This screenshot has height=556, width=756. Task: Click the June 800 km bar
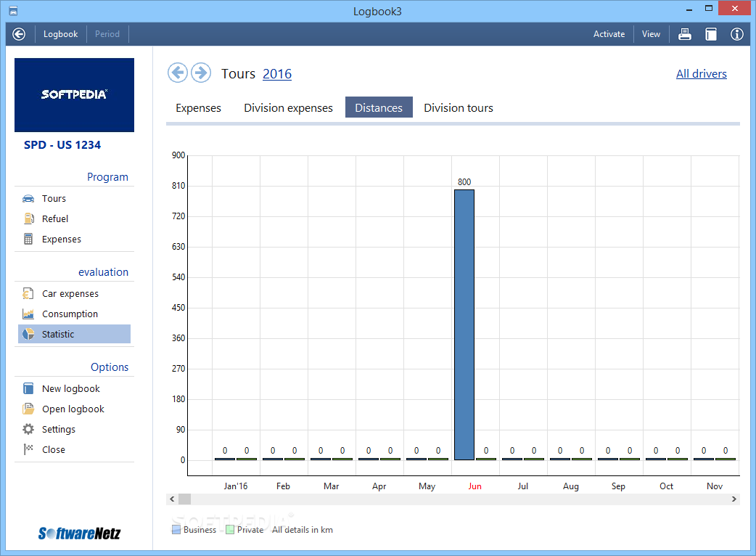click(x=464, y=324)
